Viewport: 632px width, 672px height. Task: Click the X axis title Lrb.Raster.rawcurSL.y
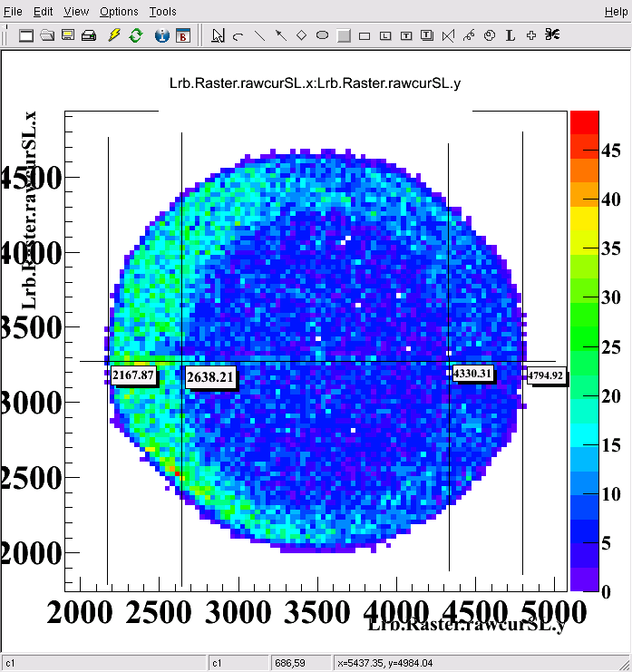pos(467,625)
